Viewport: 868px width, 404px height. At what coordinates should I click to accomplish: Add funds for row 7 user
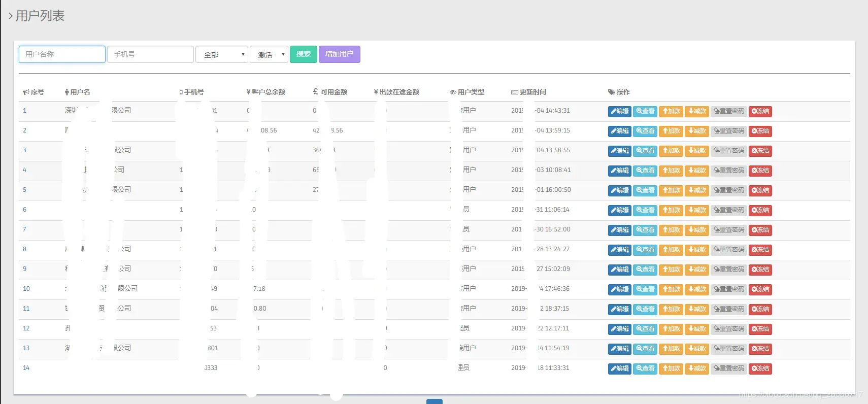[671, 230]
